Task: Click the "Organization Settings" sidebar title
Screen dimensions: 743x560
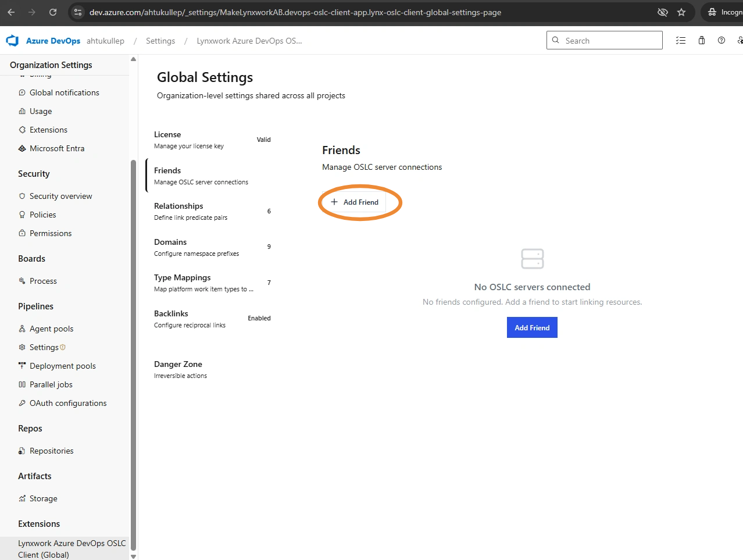Action: 51,65
